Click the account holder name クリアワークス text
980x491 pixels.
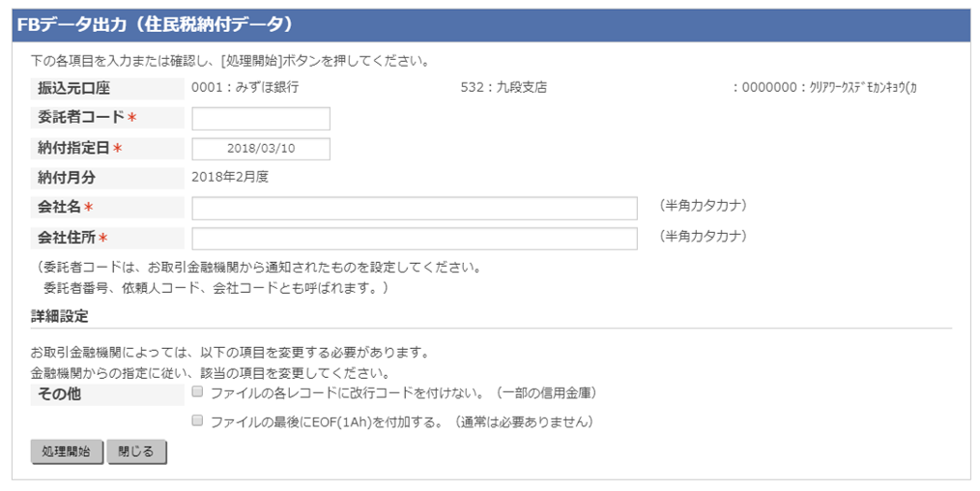(x=862, y=88)
